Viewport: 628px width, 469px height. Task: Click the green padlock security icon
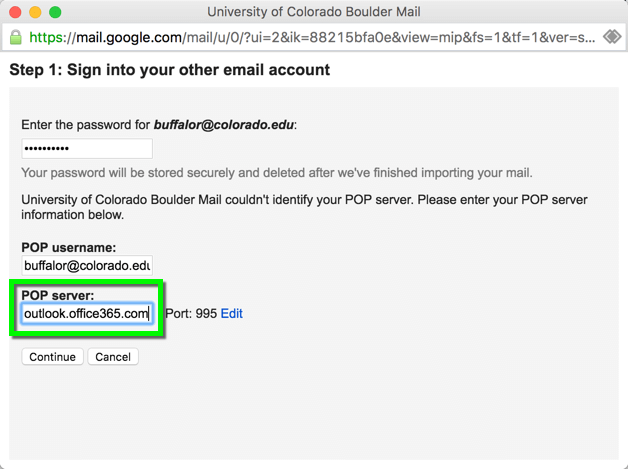[16, 37]
